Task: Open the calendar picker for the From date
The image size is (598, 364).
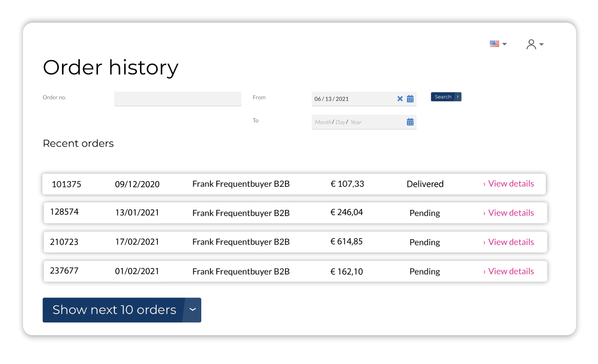Action: 410,99
